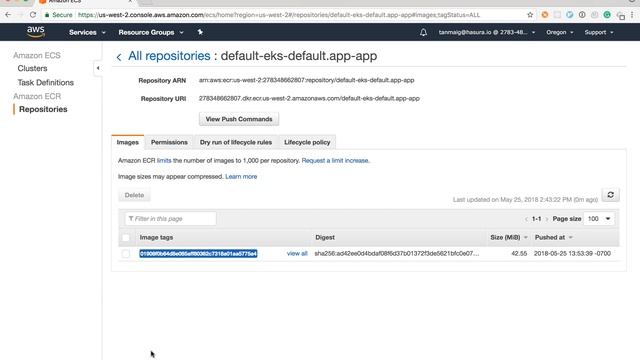
Task: Click the AWS logo home icon
Action: (36, 32)
